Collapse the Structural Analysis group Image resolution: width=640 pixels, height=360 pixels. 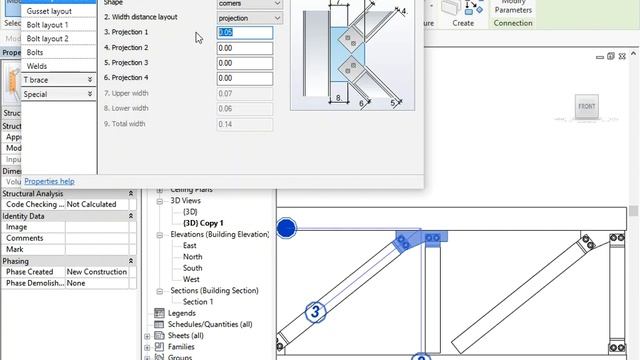[x=131, y=193]
